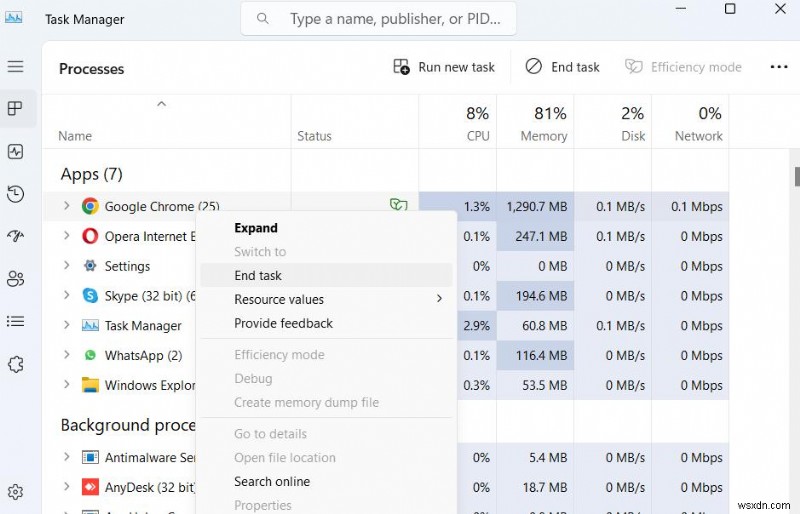Expand the Opera Internet Browser group

(x=66, y=235)
